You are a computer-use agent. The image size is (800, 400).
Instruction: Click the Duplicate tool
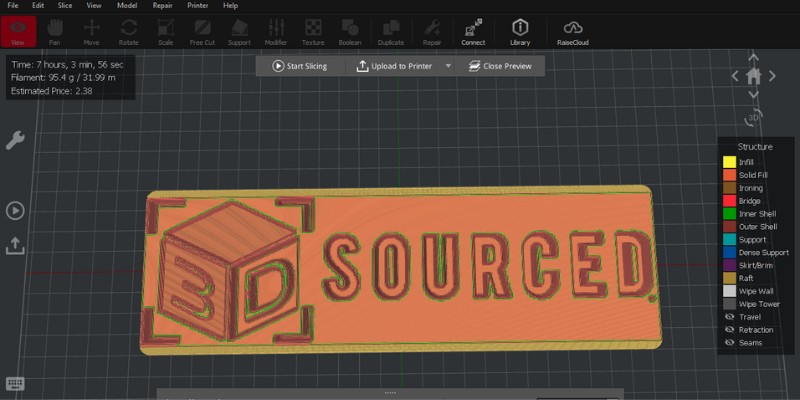click(x=391, y=32)
